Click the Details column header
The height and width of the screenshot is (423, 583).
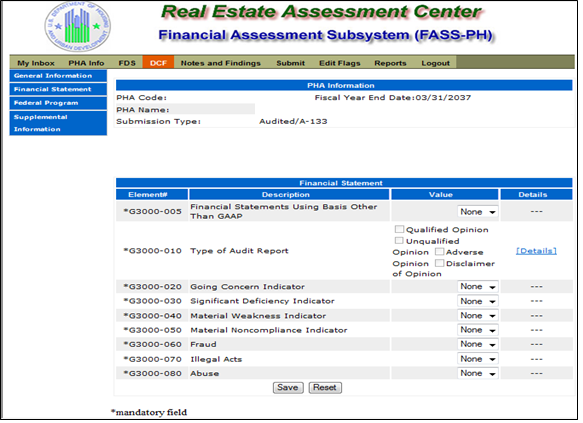pyautogui.click(x=536, y=194)
